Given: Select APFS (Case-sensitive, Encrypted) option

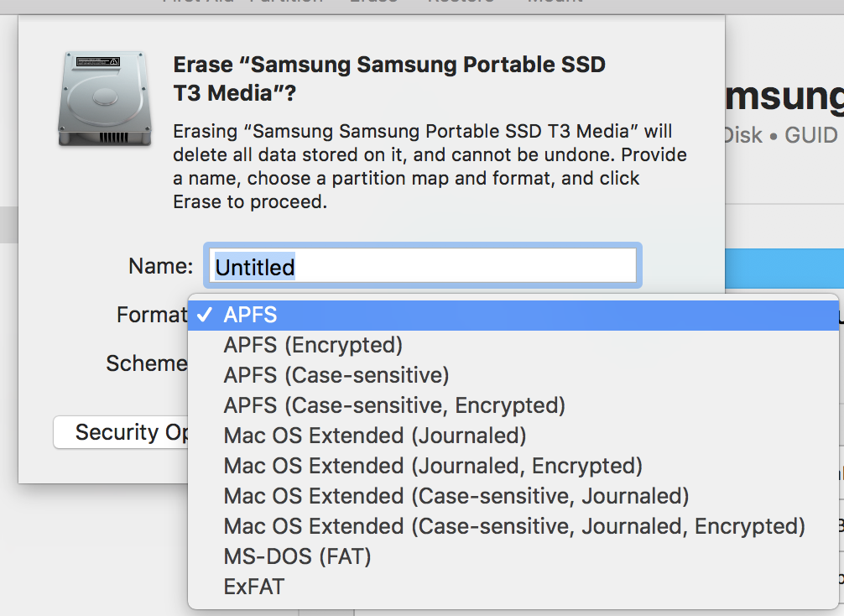Looking at the screenshot, I should tap(513, 405).
